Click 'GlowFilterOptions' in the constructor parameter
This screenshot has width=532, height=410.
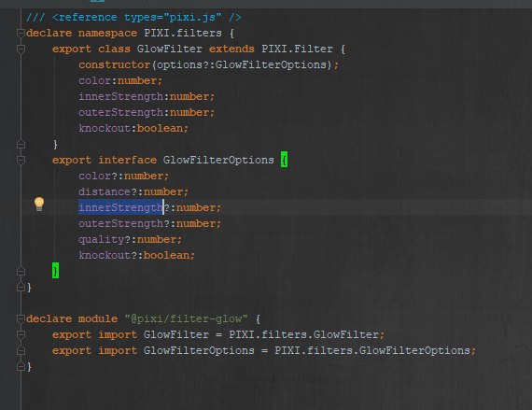pyautogui.click(x=271, y=64)
